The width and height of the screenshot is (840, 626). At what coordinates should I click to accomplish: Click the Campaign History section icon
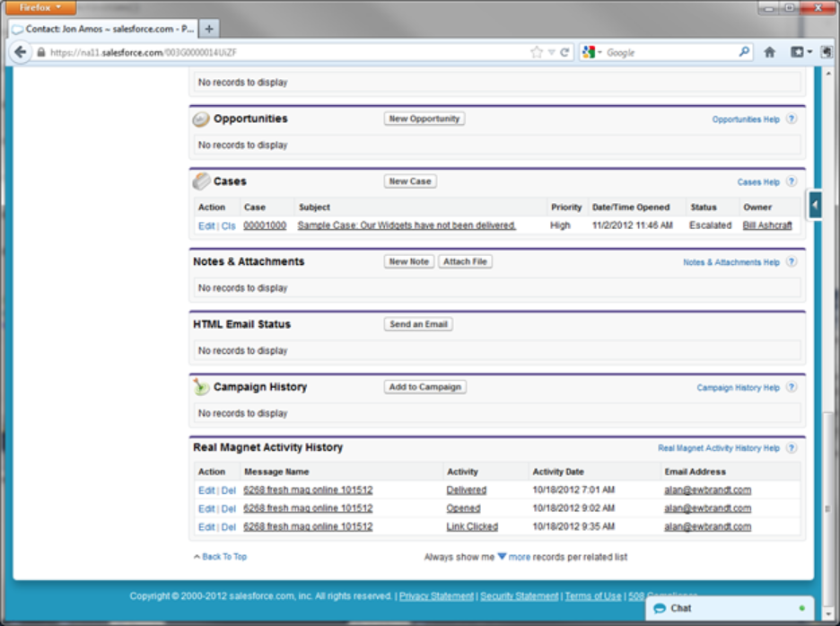pyautogui.click(x=201, y=386)
